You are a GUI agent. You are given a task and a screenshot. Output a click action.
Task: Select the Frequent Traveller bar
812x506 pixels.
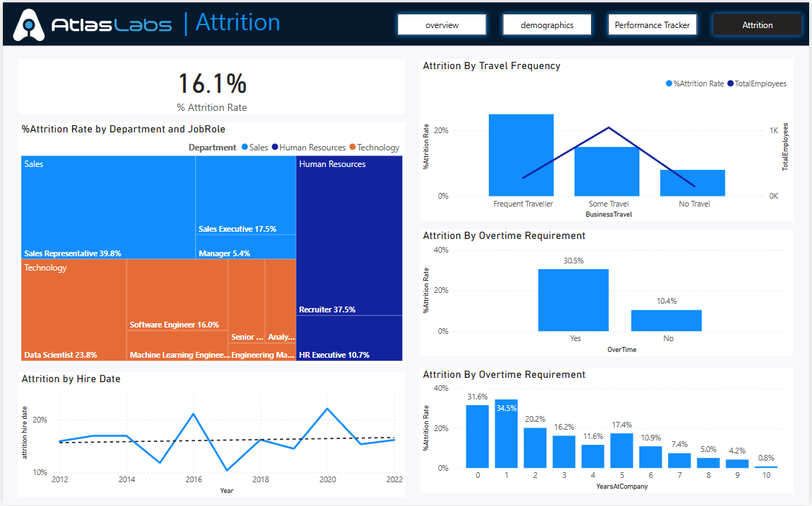click(521, 155)
